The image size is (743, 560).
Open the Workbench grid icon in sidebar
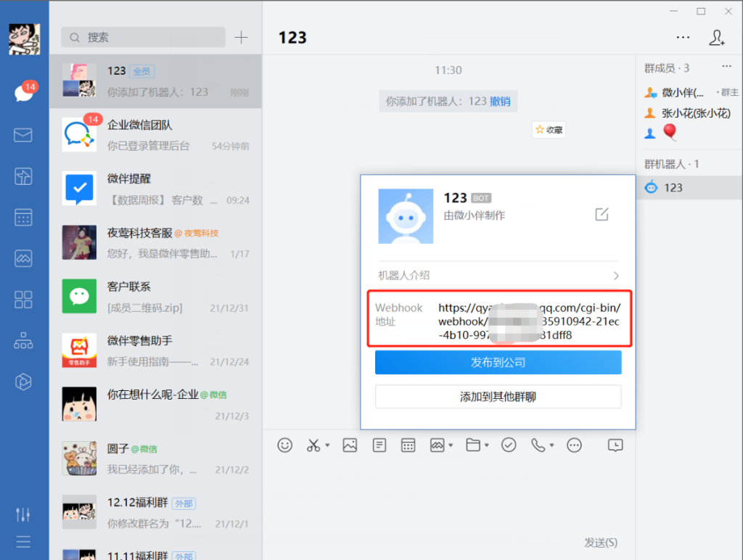coord(23,300)
